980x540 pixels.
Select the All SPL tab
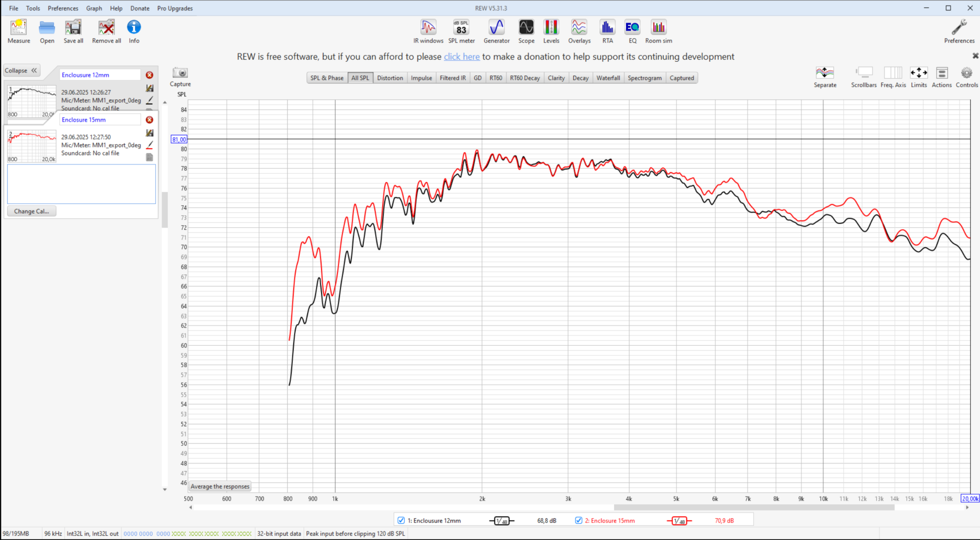[360, 78]
